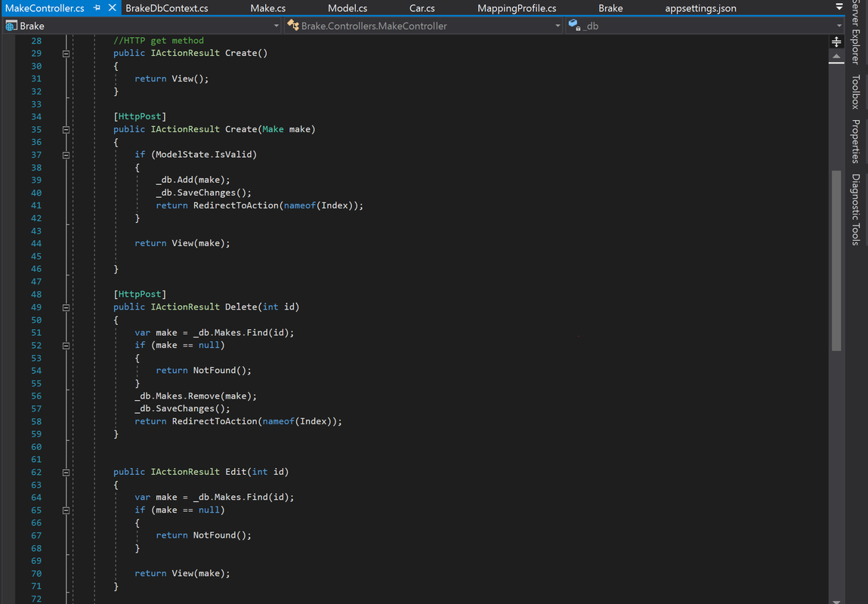
Task: Open the Brake project tab
Action: 610,8
